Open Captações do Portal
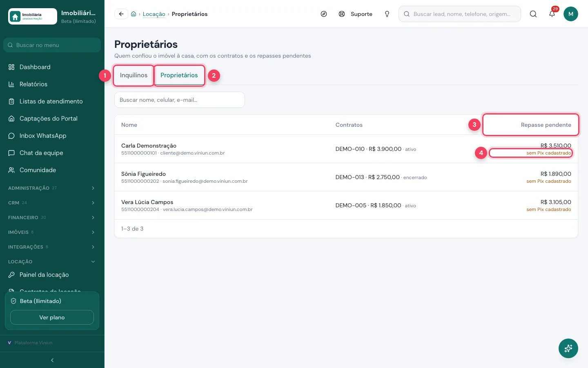This screenshot has height=368, width=588. [52, 119]
